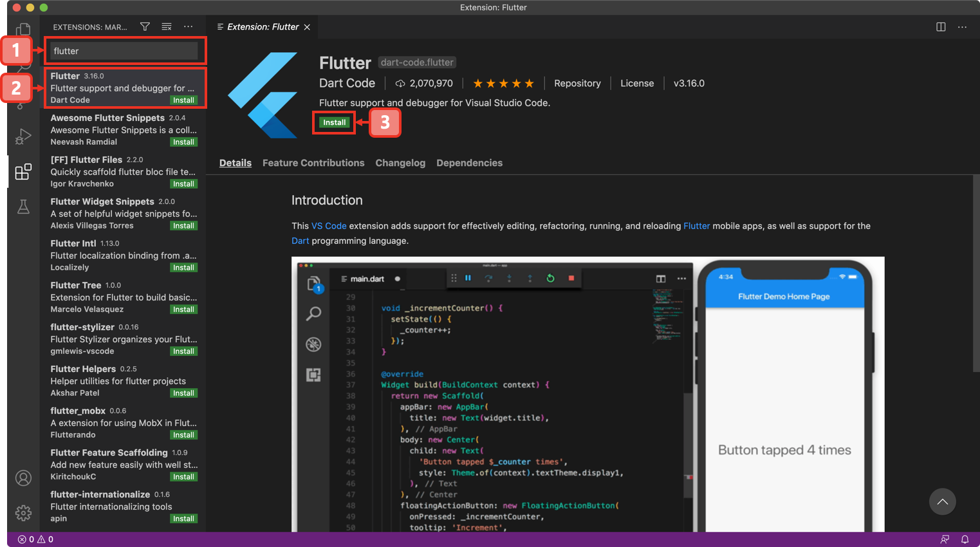The width and height of the screenshot is (980, 547).
Task: Open the Repository link
Action: pyautogui.click(x=577, y=83)
